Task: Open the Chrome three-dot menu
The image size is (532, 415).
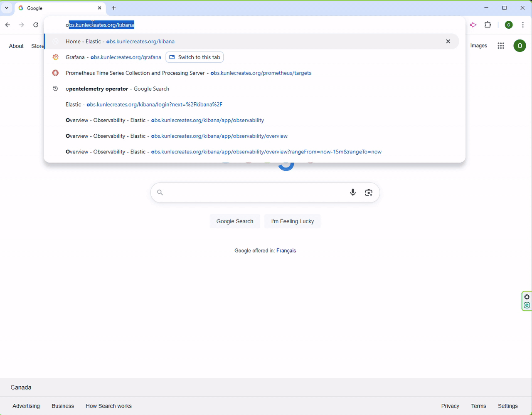Action: [523, 25]
